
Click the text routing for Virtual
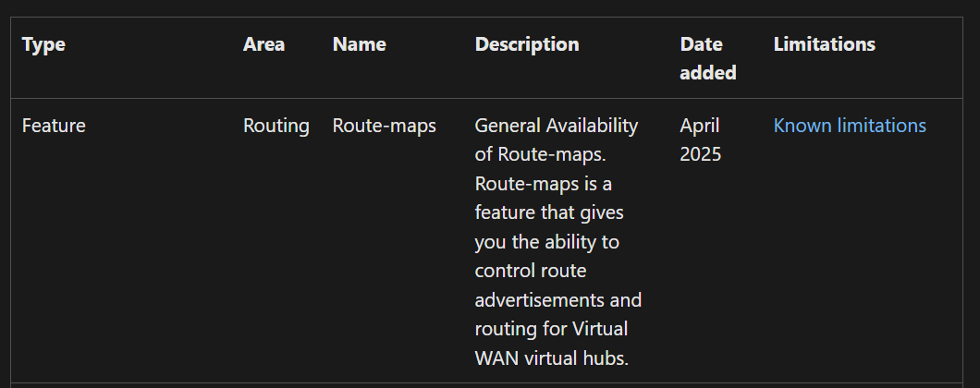click(551, 330)
